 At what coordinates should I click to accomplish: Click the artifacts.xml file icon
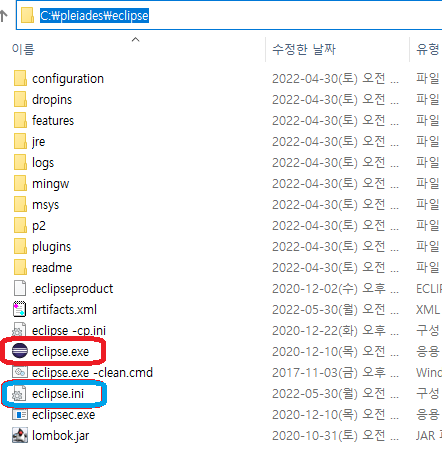[x=19, y=309]
